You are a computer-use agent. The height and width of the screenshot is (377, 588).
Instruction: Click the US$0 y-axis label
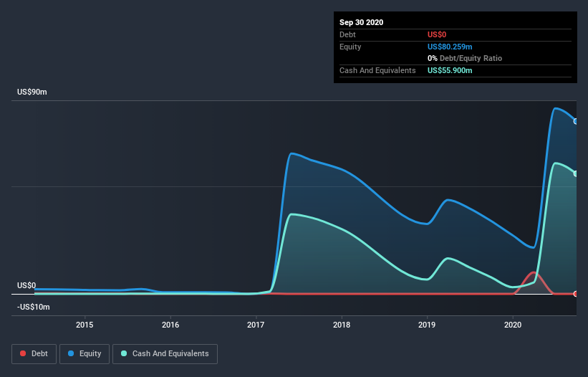(x=26, y=285)
